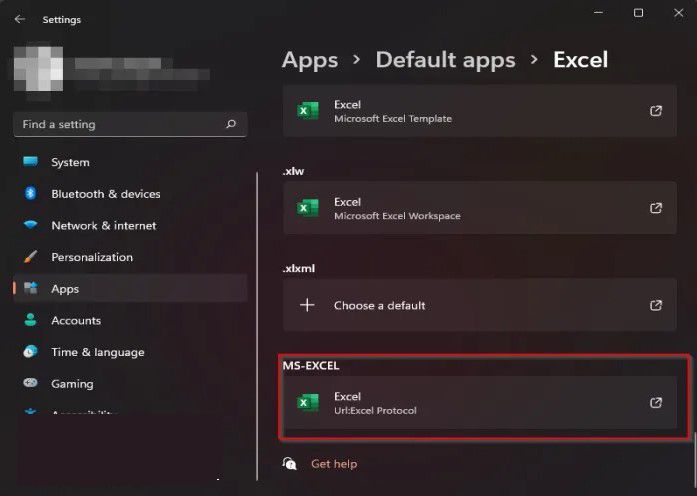
Task: Click the search magnifier icon
Action: [x=231, y=125]
